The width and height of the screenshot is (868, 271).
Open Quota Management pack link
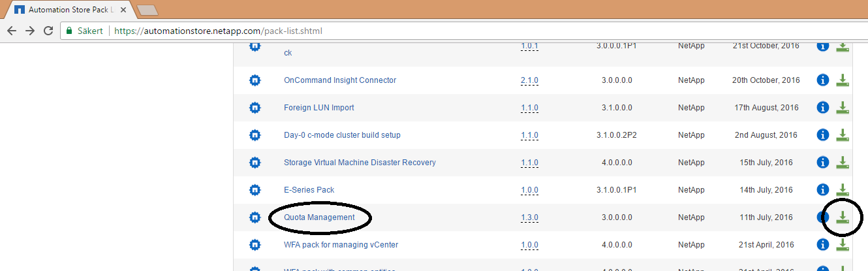pyautogui.click(x=319, y=217)
